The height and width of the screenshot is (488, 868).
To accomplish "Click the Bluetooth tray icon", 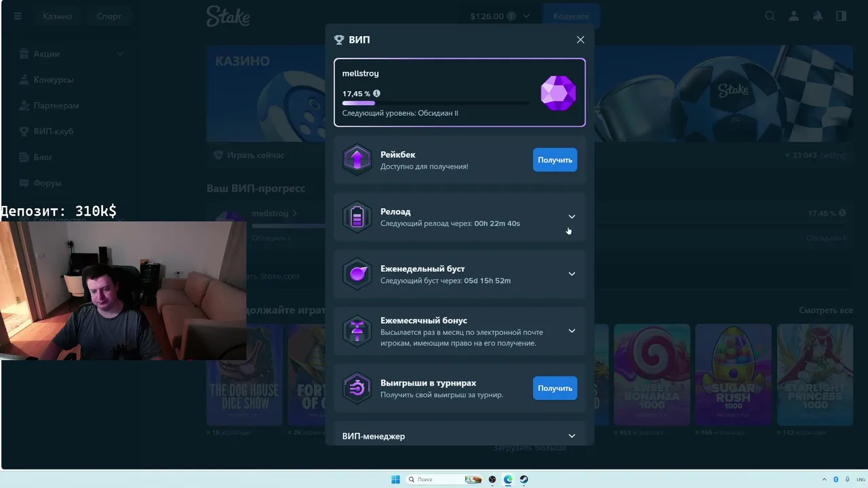I will [835, 479].
